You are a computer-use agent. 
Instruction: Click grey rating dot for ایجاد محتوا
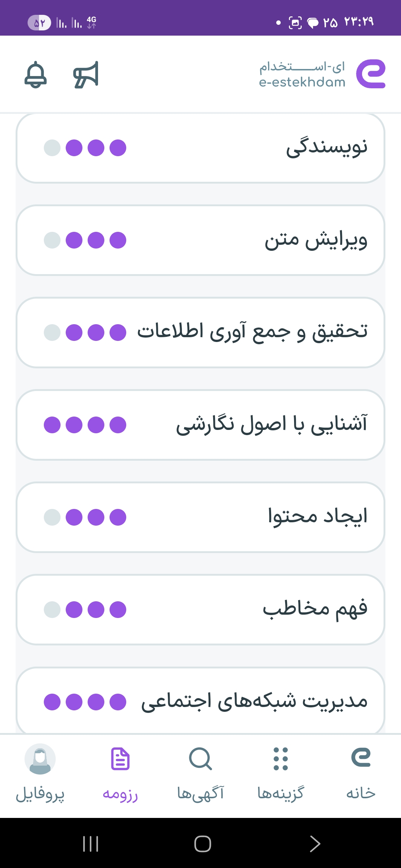pos(52,517)
